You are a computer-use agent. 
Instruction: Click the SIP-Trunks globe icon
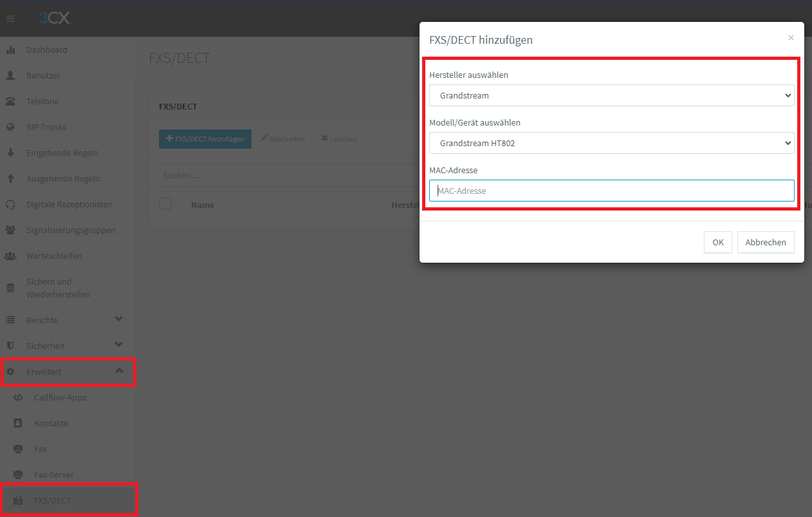pyautogui.click(x=10, y=127)
